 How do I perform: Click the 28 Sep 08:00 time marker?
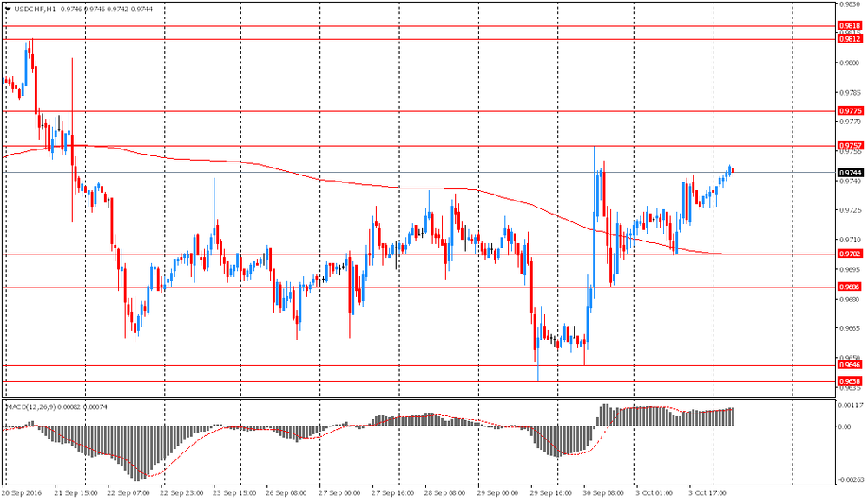(x=445, y=493)
